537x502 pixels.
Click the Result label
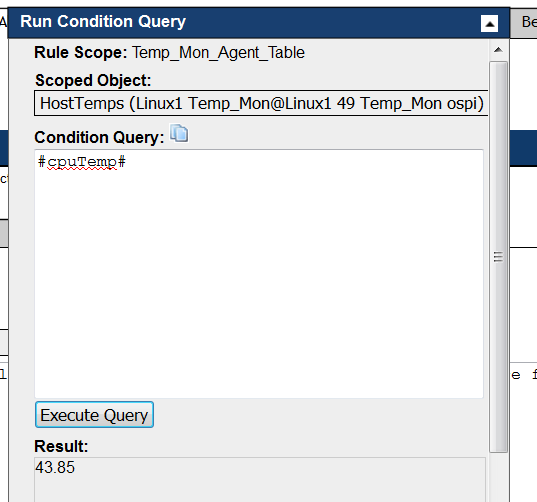tap(61, 447)
